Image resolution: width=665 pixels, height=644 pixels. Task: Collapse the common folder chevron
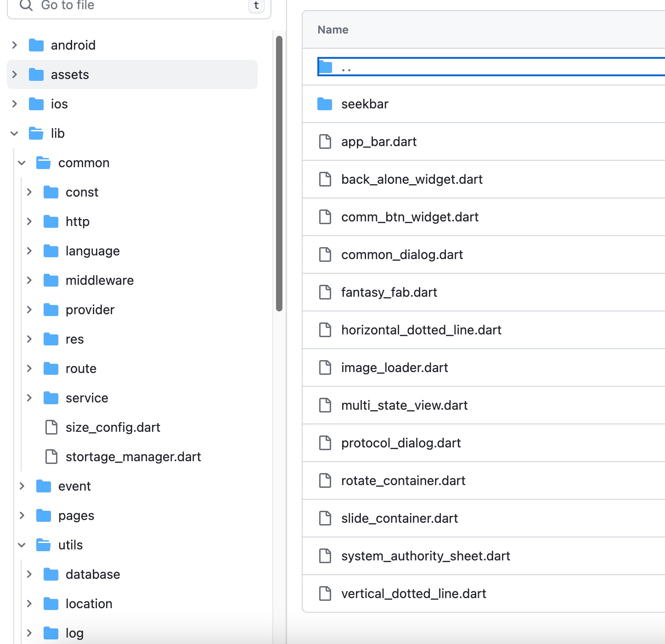(22, 163)
